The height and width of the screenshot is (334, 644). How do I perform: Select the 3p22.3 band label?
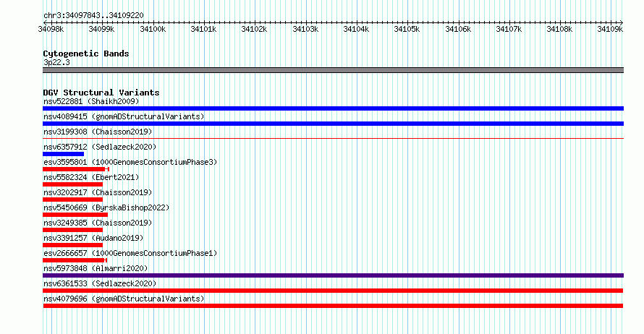(x=56, y=62)
